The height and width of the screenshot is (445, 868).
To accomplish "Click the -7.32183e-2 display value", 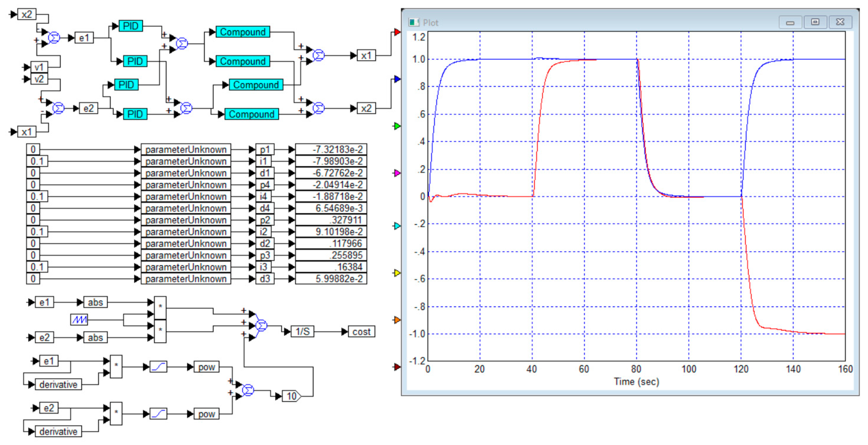I will point(331,149).
